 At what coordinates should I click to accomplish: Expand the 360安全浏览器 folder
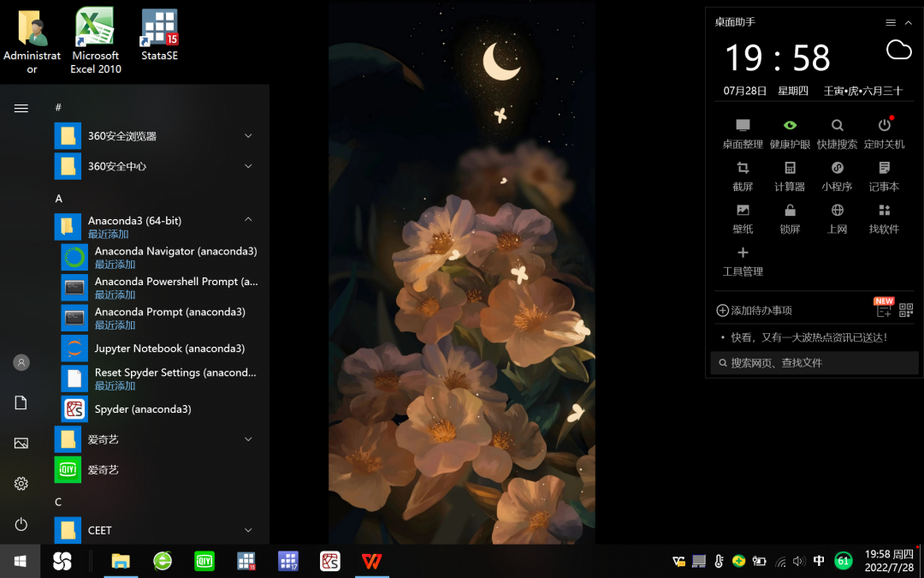click(x=159, y=136)
